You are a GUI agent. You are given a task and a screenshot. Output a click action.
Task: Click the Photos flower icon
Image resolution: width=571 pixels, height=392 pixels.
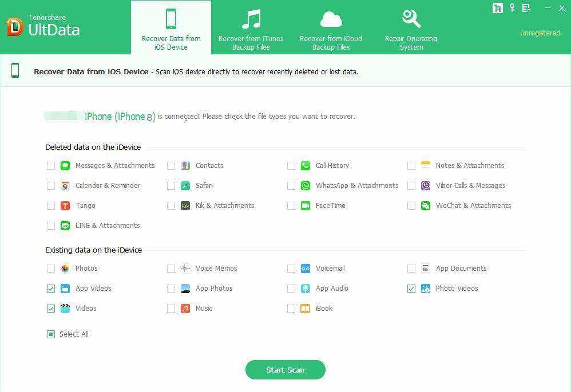[65, 269]
